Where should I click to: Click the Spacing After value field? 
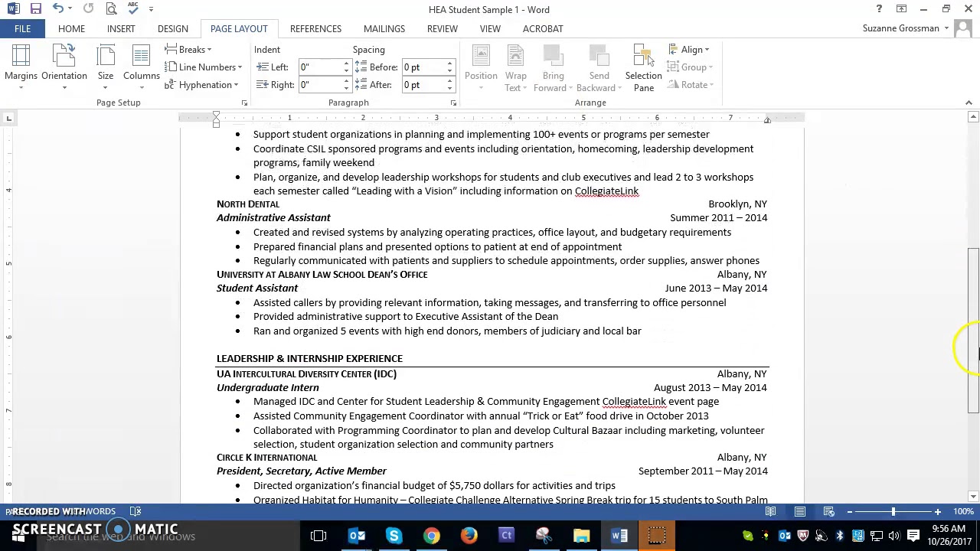(423, 85)
